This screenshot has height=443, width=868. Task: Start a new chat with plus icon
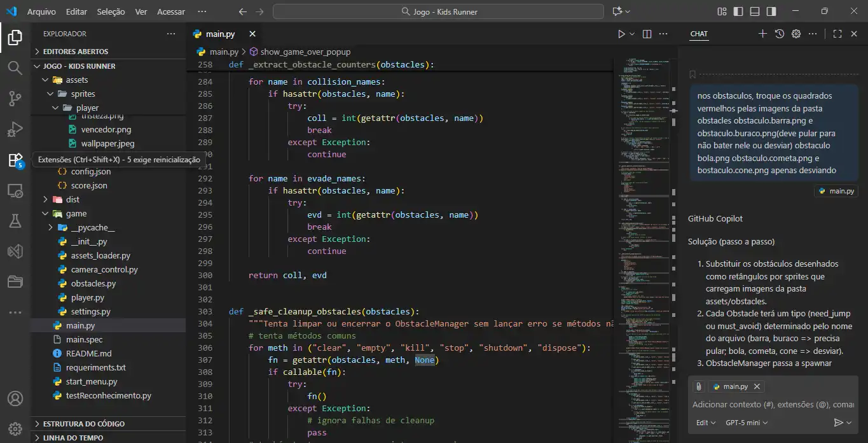[762, 34]
